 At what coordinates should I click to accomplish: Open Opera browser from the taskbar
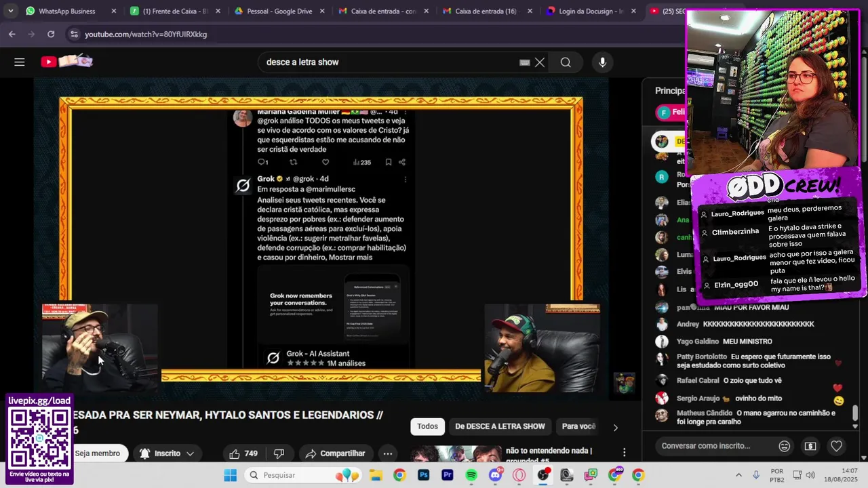click(x=519, y=475)
